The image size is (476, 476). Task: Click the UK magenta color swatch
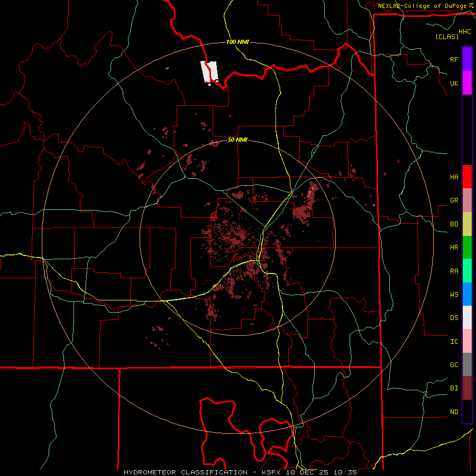(467, 83)
